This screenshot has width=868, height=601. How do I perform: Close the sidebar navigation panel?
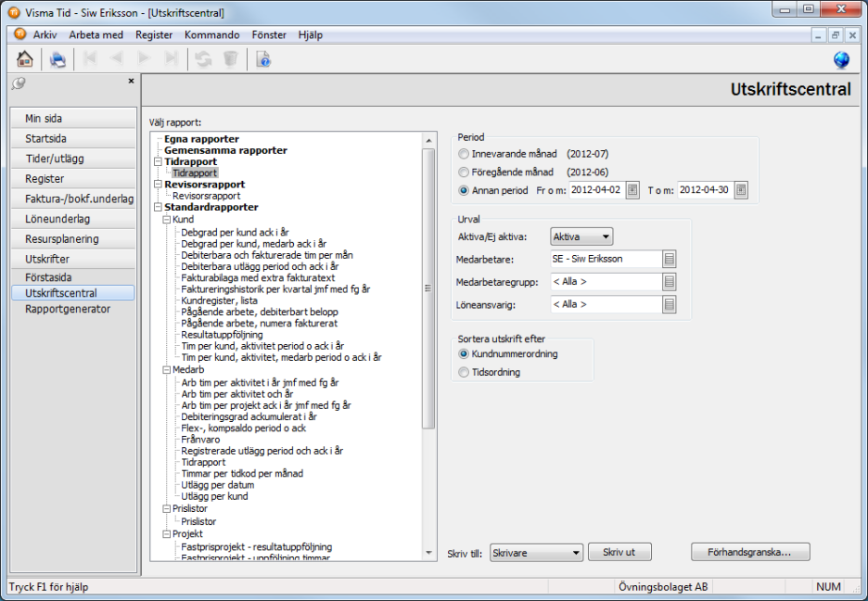tap(131, 81)
